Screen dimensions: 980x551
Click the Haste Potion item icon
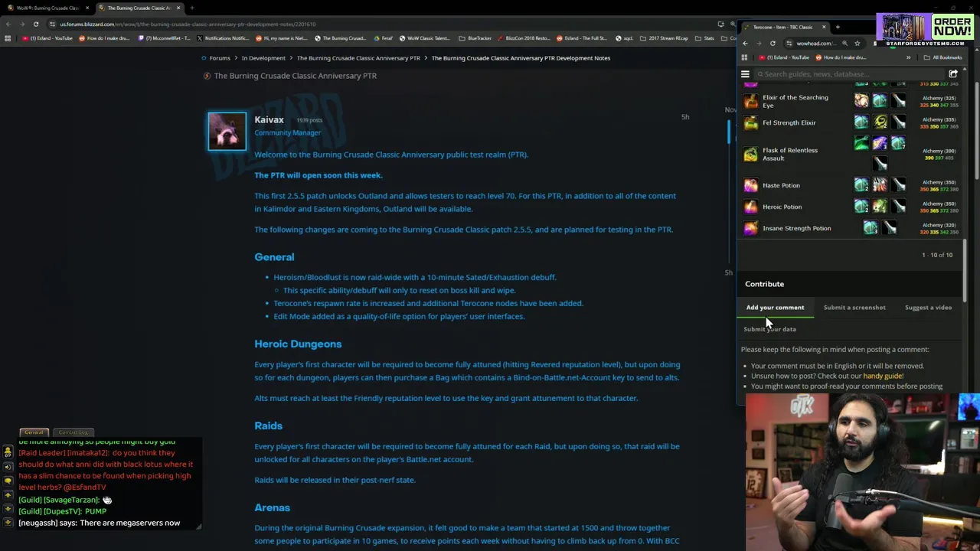tap(750, 185)
